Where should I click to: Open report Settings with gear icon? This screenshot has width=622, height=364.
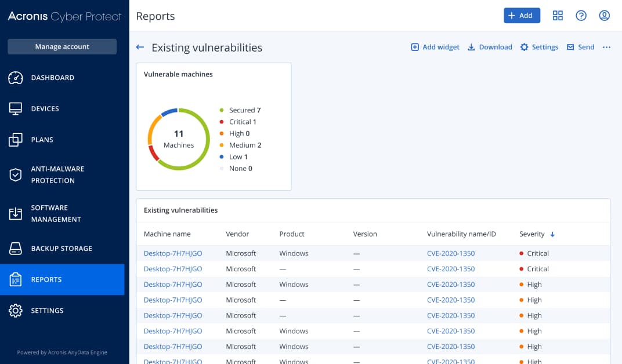pos(539,48)
